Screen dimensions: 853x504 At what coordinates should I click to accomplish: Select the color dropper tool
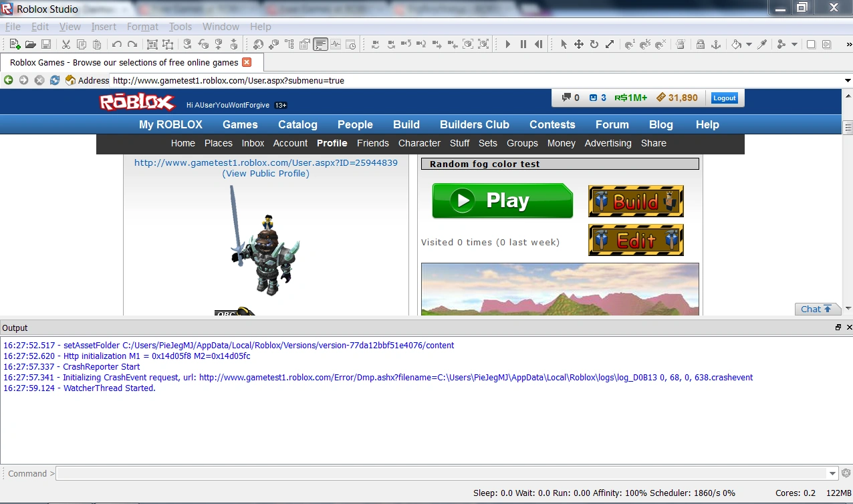(x=761, y=44)
